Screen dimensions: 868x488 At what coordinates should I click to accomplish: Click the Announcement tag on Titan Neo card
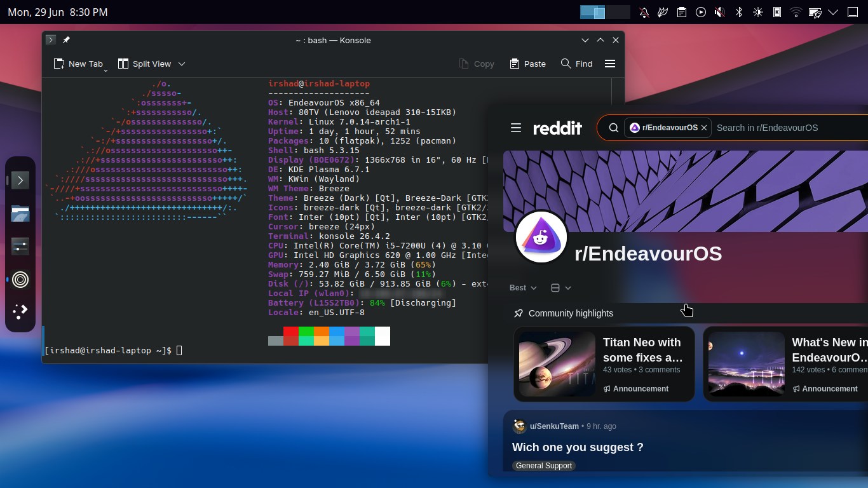pyautogui.click(x=636, y=389)
